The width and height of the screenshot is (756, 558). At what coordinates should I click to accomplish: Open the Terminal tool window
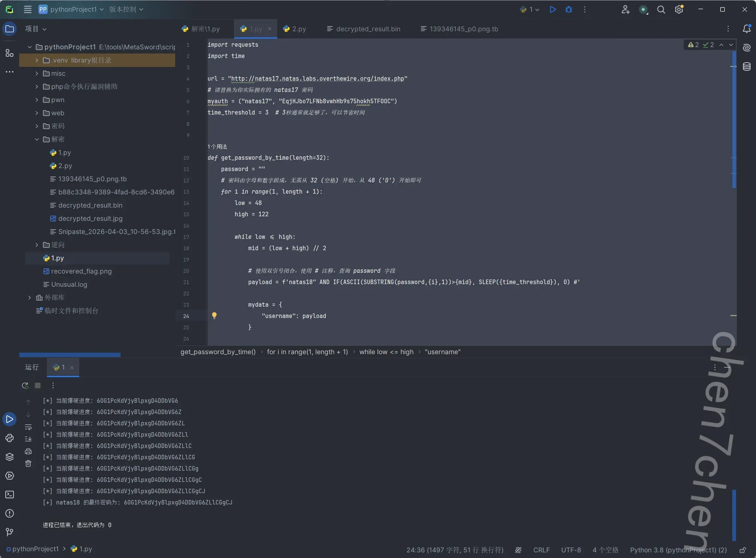(9, 495)
